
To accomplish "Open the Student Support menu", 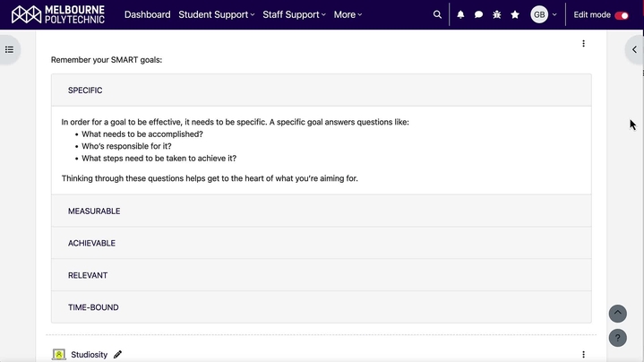I will [217, 15].
